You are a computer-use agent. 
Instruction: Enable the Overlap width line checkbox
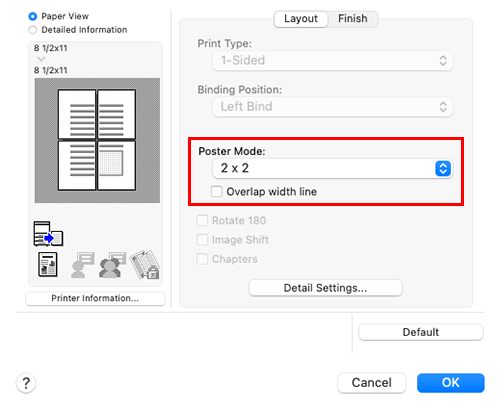coord(217,192)
